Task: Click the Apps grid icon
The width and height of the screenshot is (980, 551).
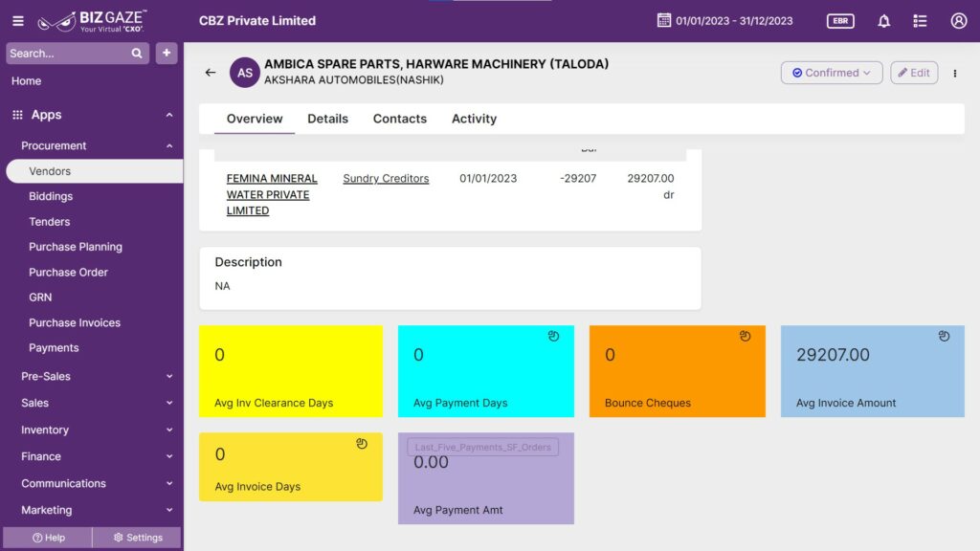Action: click(17, 115)
